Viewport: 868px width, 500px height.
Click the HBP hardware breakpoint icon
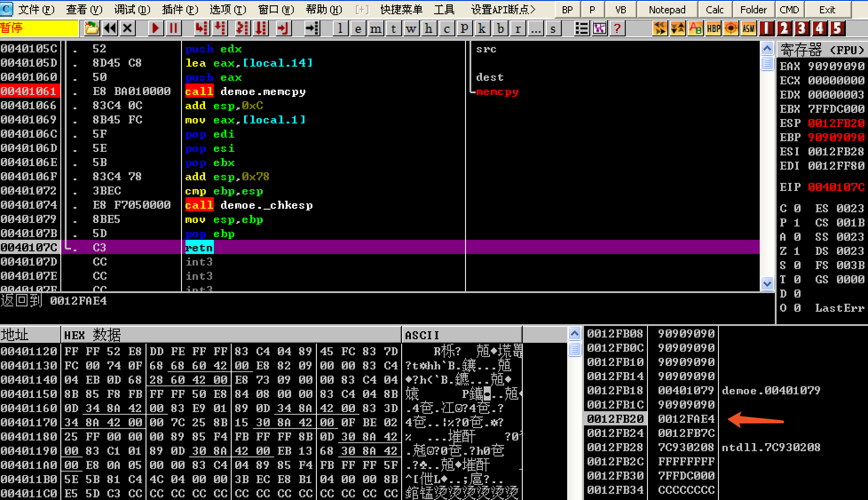pyautogui.click(x=713, y=29)
